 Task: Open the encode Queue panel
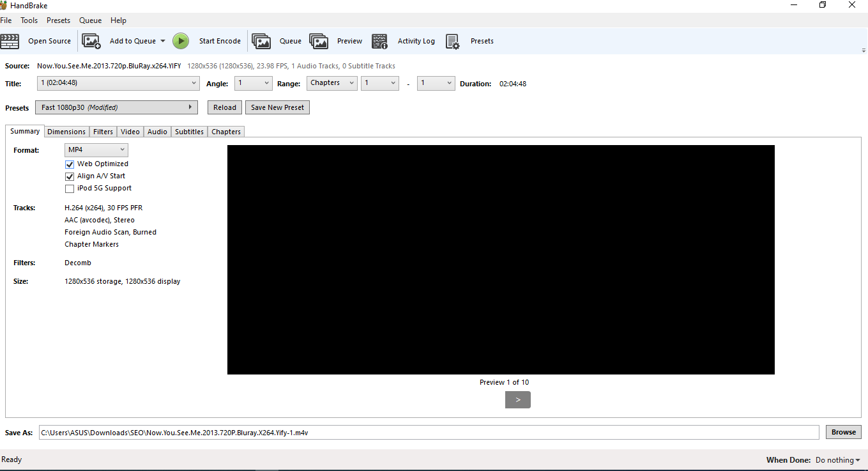click(261, 41)
